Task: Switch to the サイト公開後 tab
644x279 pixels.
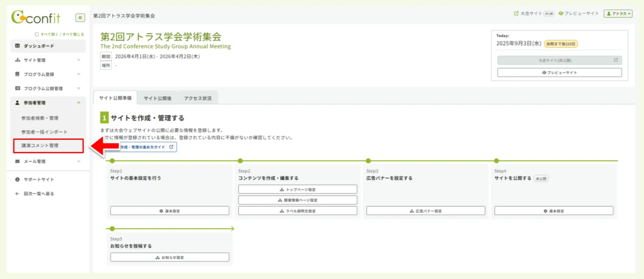Action: 157,98
